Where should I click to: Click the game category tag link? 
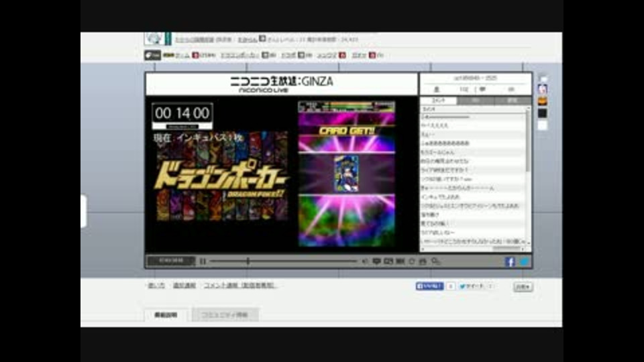click(182, 55)
